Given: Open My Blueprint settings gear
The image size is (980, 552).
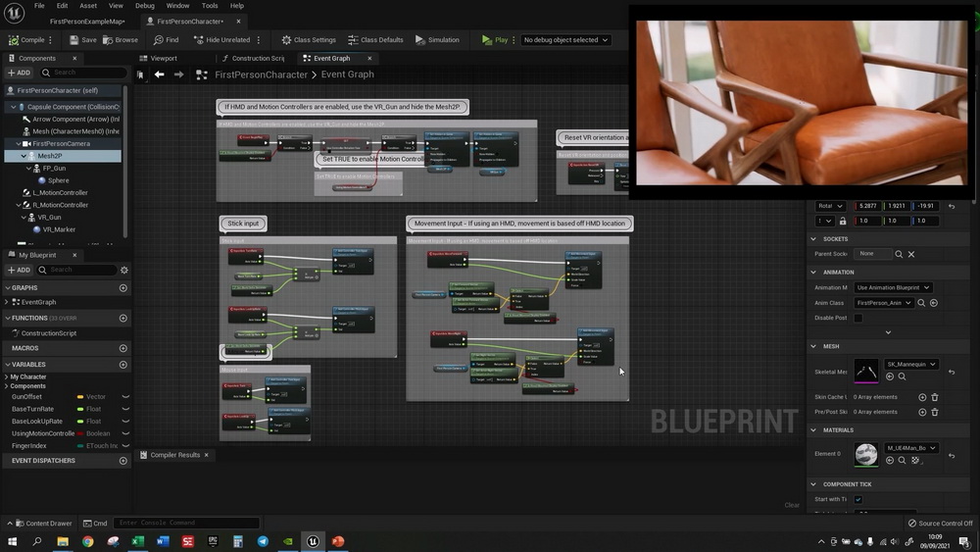Looking at the screenshot, I should [x=124, y=270].
